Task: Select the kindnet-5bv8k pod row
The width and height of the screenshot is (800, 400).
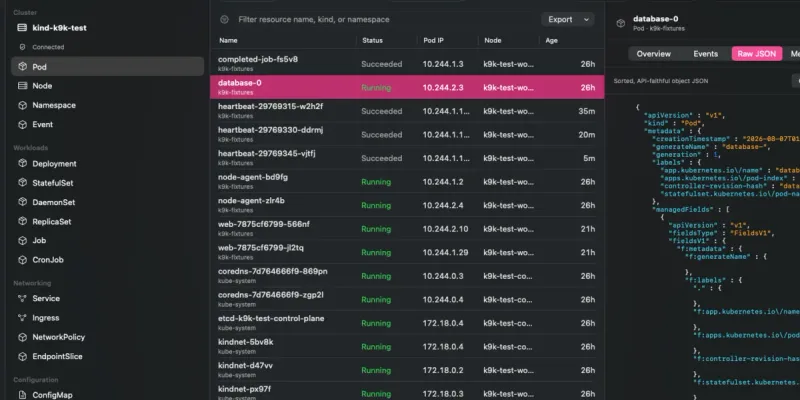Action: 407,346
